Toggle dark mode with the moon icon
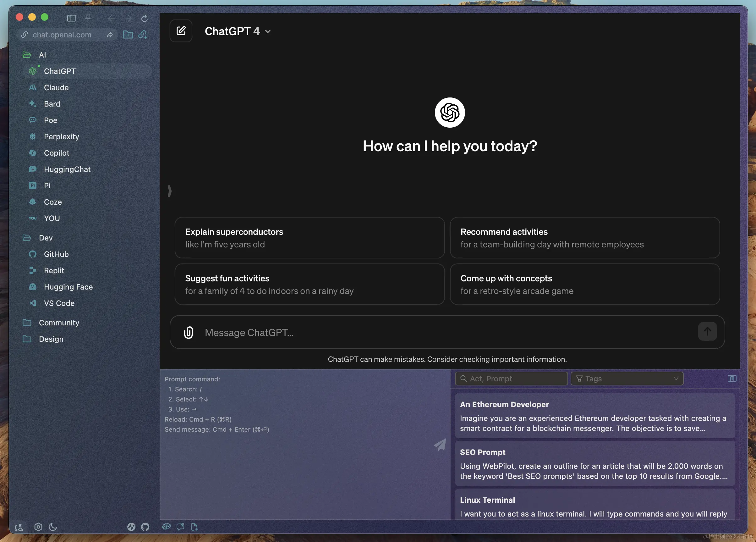756x542 pixels. [53, 527]
